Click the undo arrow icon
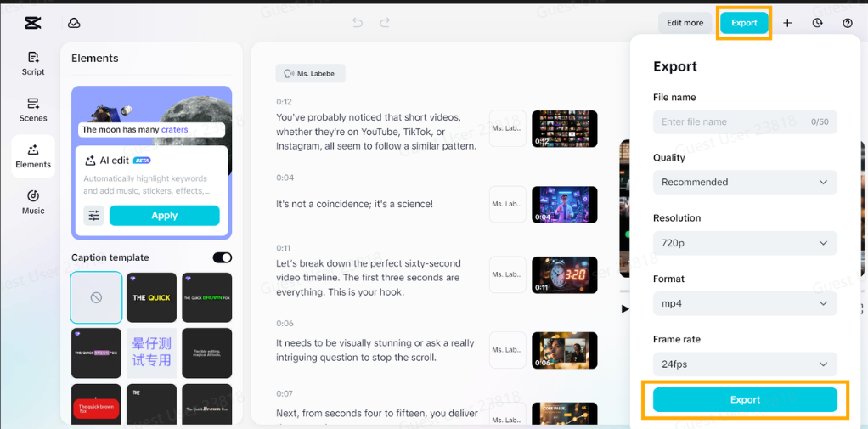This screenshot has width=868, height=429. point(358,23)
